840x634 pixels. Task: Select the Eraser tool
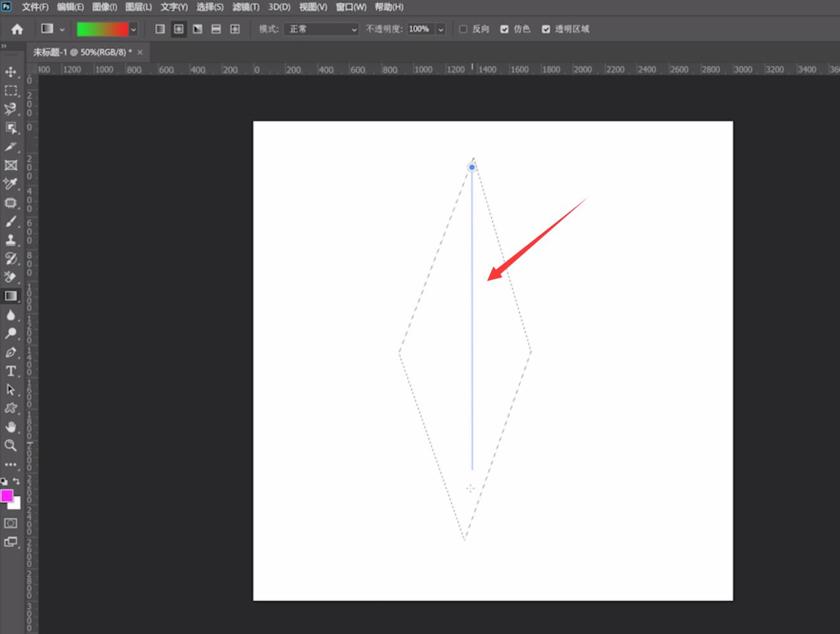click(11, 277)
